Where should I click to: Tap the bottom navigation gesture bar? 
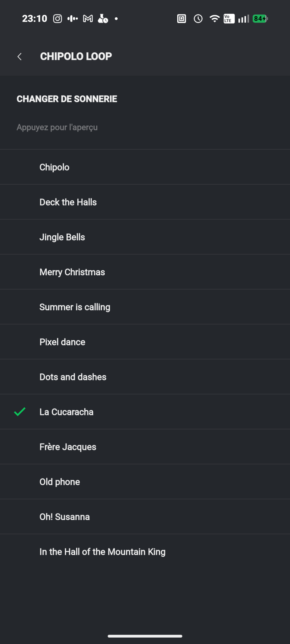145,636
